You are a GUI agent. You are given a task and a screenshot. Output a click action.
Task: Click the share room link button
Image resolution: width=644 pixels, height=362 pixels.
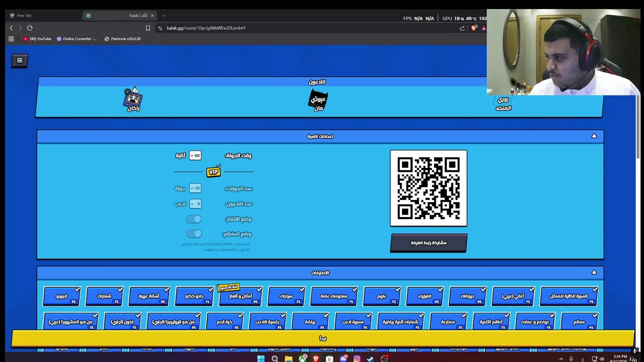(x=429, y=243)
